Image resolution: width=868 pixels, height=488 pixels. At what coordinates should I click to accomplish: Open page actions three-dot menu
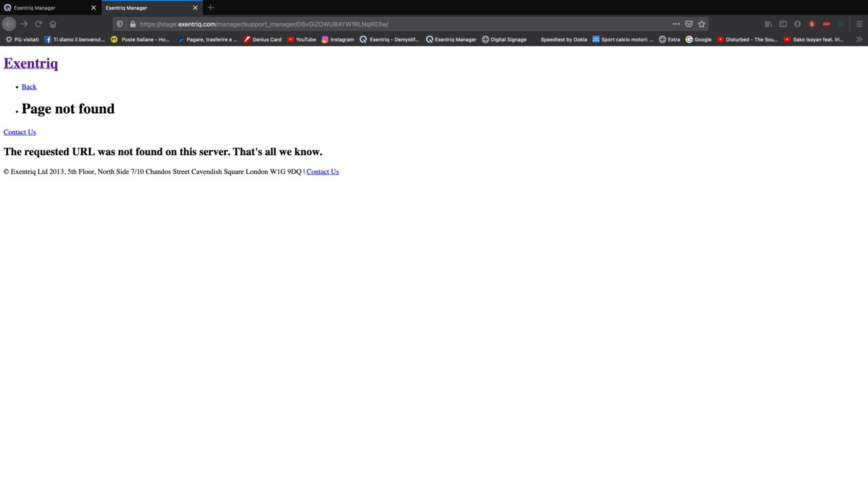(675, 24)
